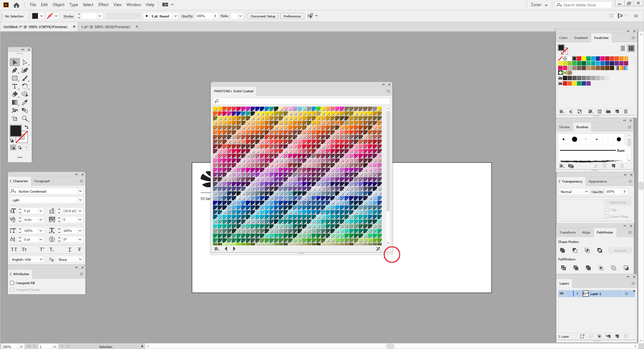Select the Pen tool
Image resolution: width=644 pixels, height=349 pixels.
[15, 70]
